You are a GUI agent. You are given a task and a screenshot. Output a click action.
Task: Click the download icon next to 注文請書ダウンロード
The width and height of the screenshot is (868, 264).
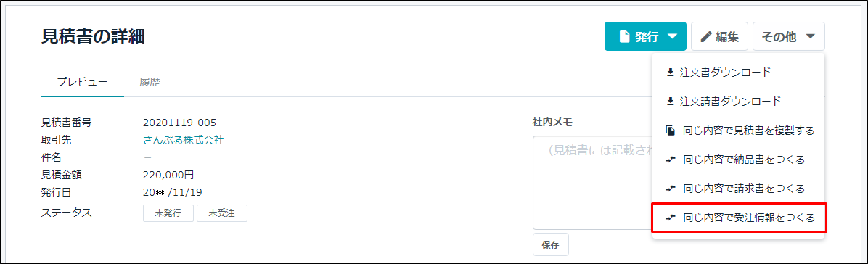[671, 102]
